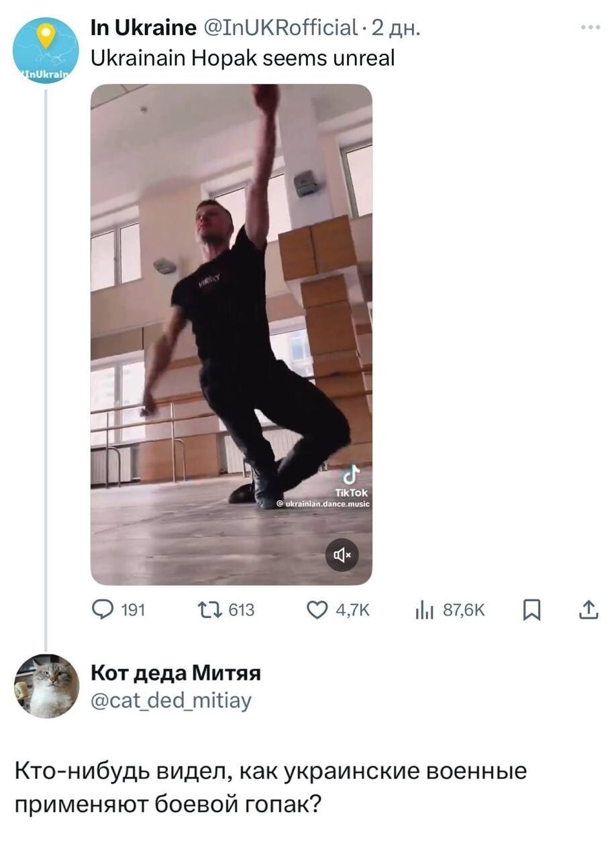Open the @cat_ded_mitiay handle
Image resolution: width=616 pixels, height=859 pixels.
tap(171, 701)
